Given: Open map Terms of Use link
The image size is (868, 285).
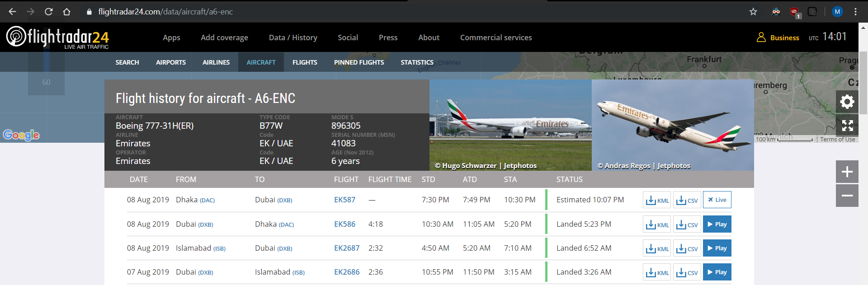Looking at the screenshot, I should [x=838, y=140].
